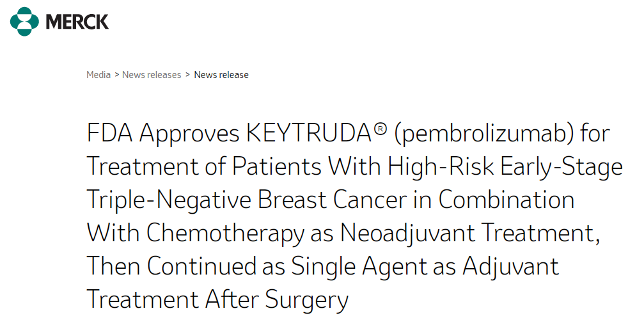This screenshot has width=644, height=327.
Task: Go to the News releases breadcrumb
Action: pos(152,75)
